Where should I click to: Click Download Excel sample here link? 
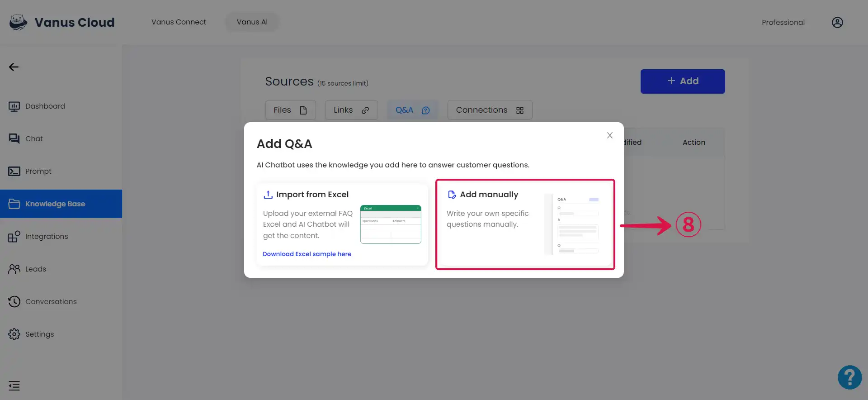click(x=307, y=254)
